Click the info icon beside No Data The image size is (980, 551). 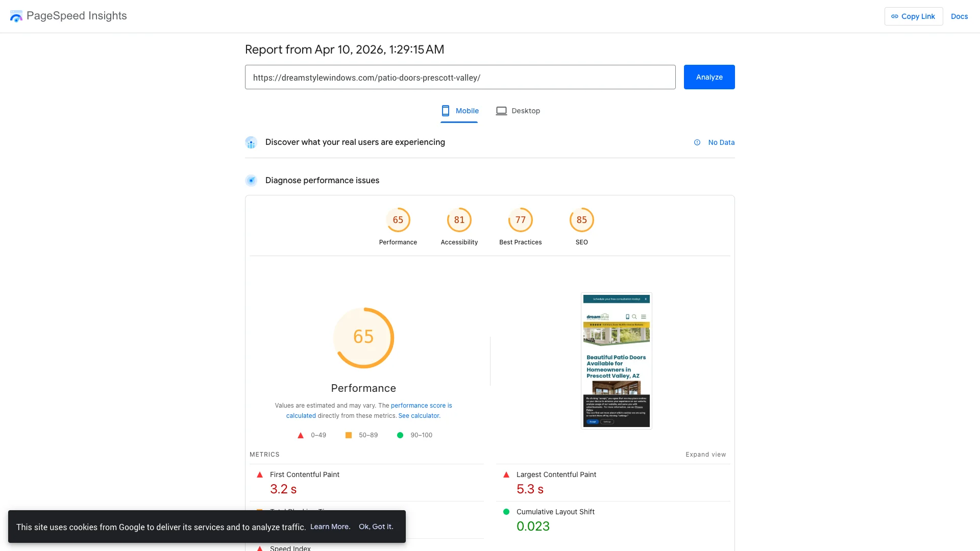pyautogui.click(x=697, y=142)
